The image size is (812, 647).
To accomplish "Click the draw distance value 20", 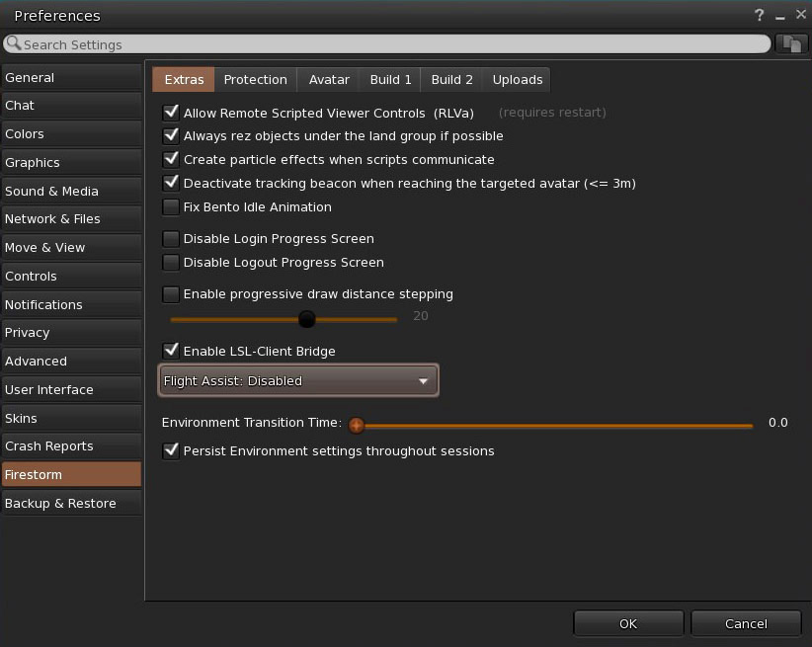I will pyautogui.click(x=421, y=316).
